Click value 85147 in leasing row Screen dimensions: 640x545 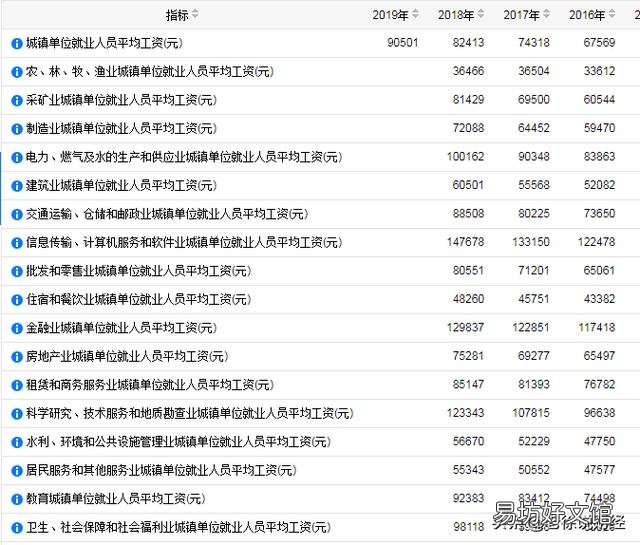click(468, 385)
